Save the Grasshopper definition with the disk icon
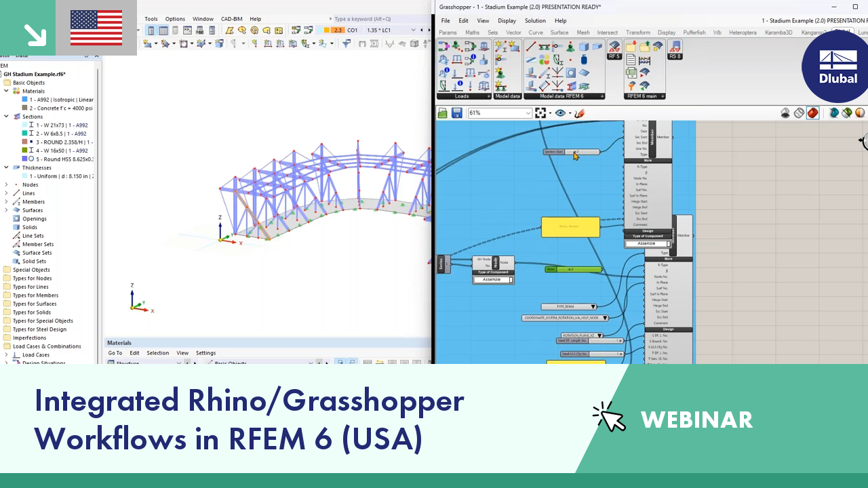868x488 pixels. [456, 113]
